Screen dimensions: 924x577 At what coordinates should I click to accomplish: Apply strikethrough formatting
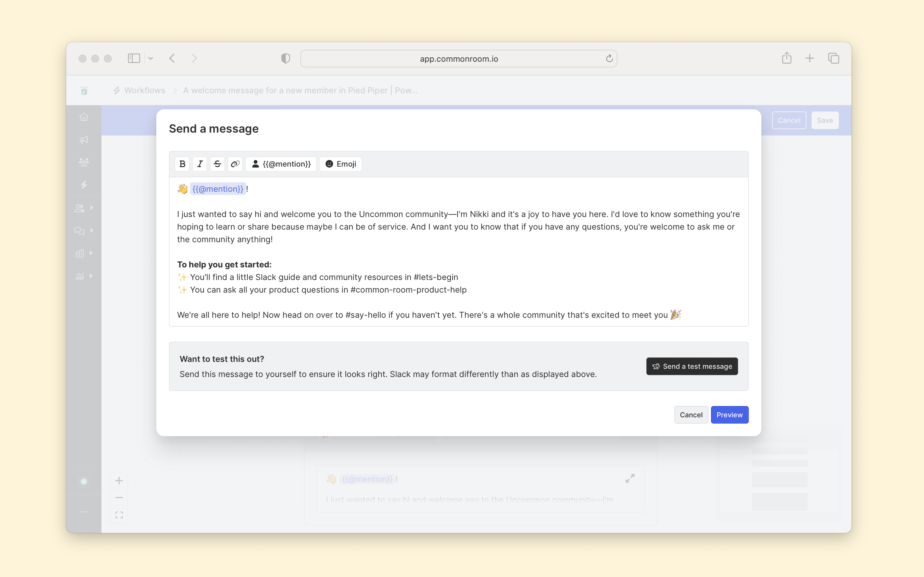click(x=217, y=164)
